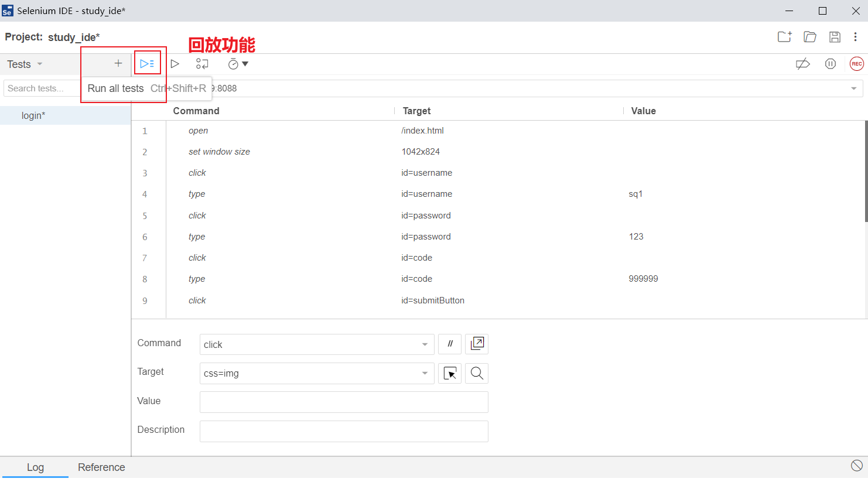Close the Selenium IDE window
This screenshot has width=868, height=492.
(x=855, y=11)
